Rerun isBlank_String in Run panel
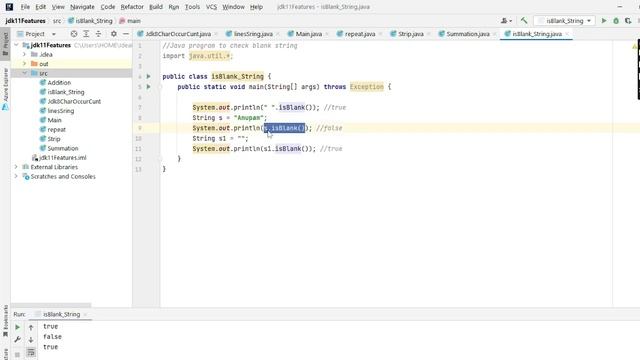 pyautogui.click(x=18, y=327)
